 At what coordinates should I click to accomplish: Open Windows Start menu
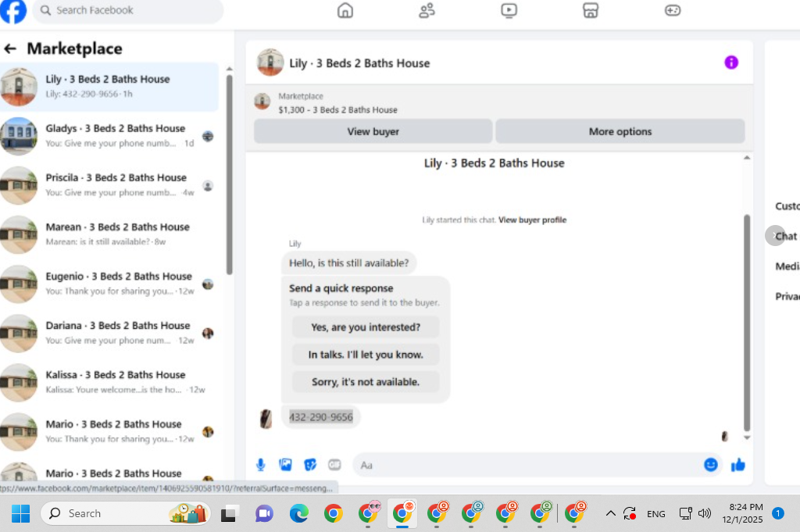tap(20, 513)
